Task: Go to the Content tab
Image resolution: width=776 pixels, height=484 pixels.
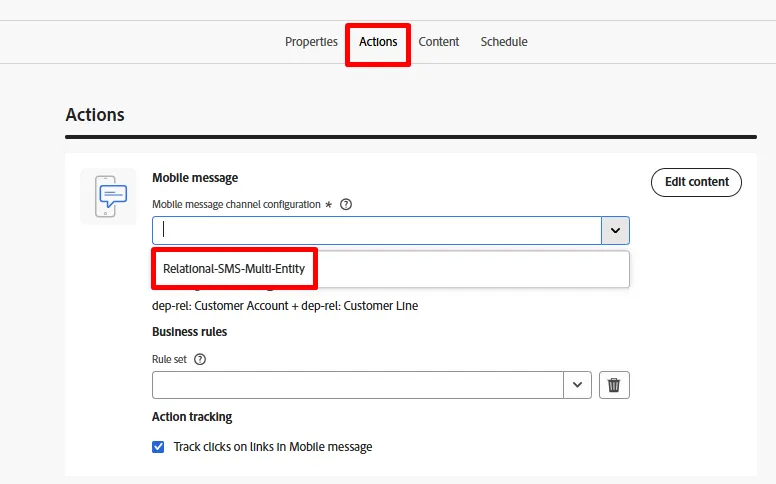Action: [439, 42]
